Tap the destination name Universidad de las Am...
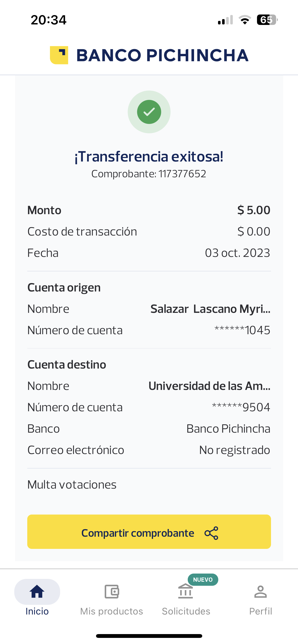 pyautogui.click(x=209, y=386)
